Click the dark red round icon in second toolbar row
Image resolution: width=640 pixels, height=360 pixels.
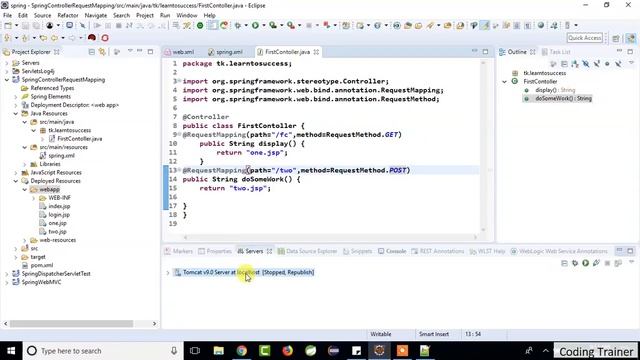pos(92,38)
